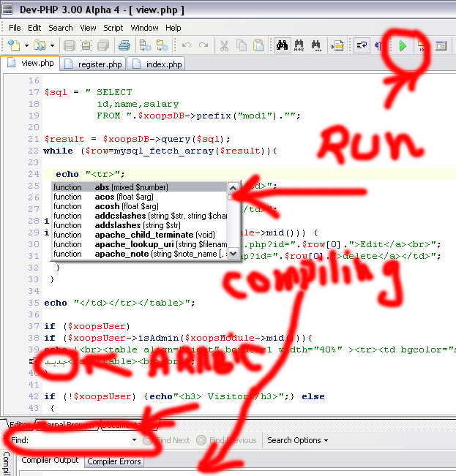Click the Cut scissors icon

click(224, 46)
